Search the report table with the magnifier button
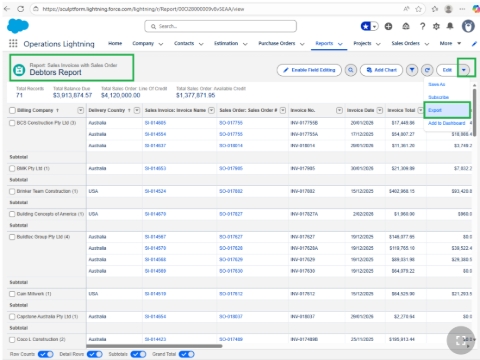The width and height of the screenshot is (480, 360). pyautogui.click(x=351, y=70)
